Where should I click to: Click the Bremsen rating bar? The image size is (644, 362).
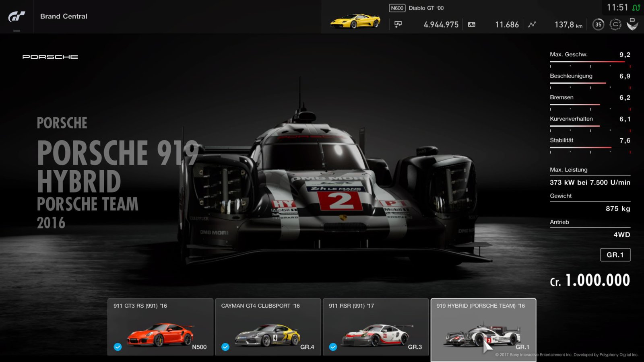[x=590, y=105]
